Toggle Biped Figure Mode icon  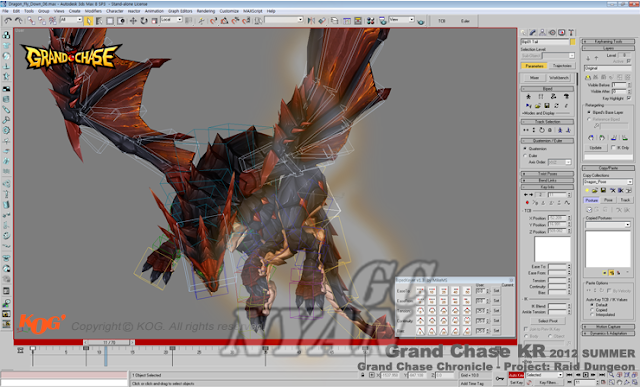(529, 96)
